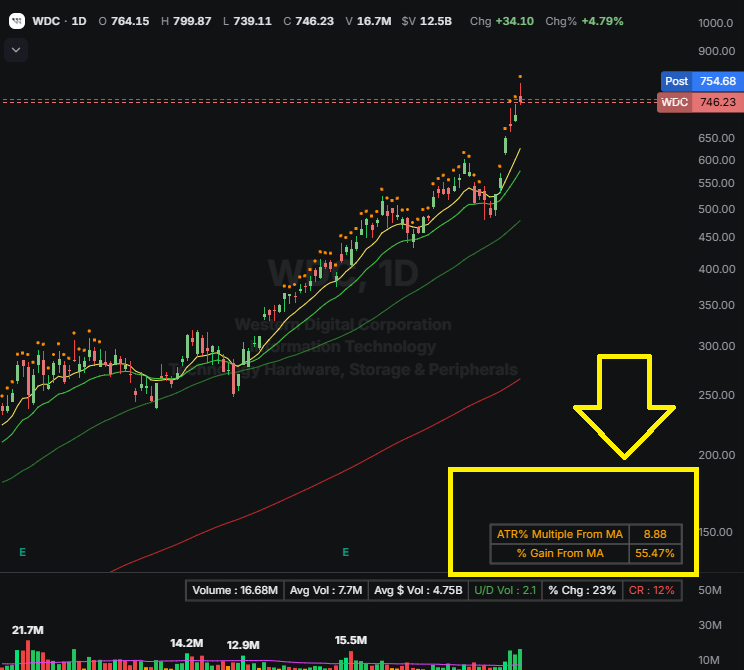
Task: Click the 12.9M volume peak label
Action: click(x=243, y=645)
